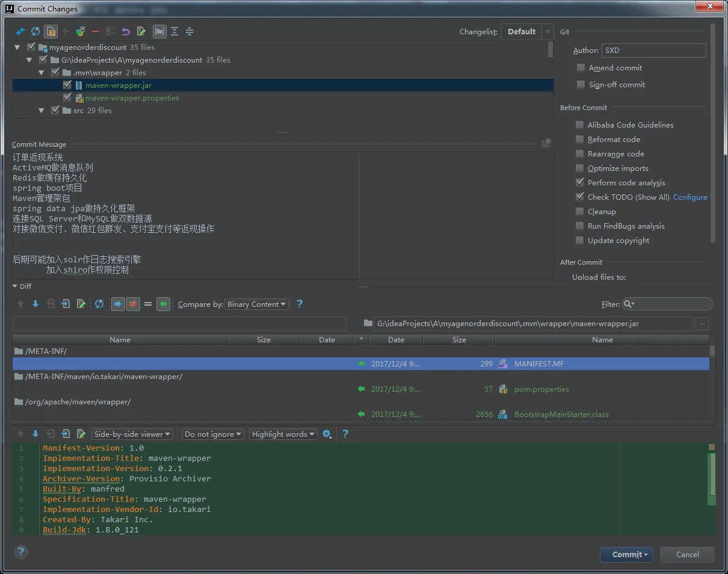Select maven-wrapper.properties in the file tree
728x574 pixels.
(132, 98)
